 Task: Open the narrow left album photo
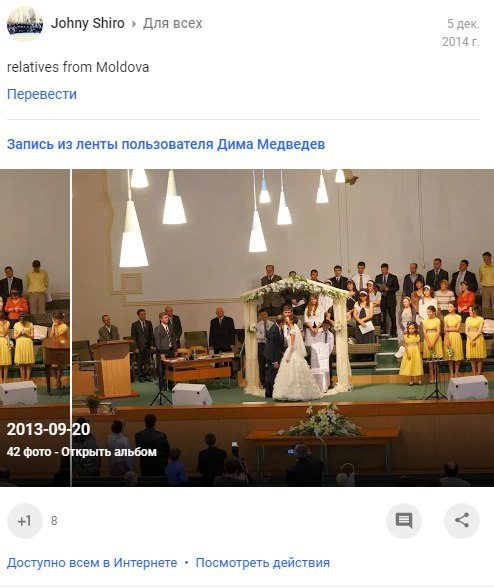coord(35,328)
